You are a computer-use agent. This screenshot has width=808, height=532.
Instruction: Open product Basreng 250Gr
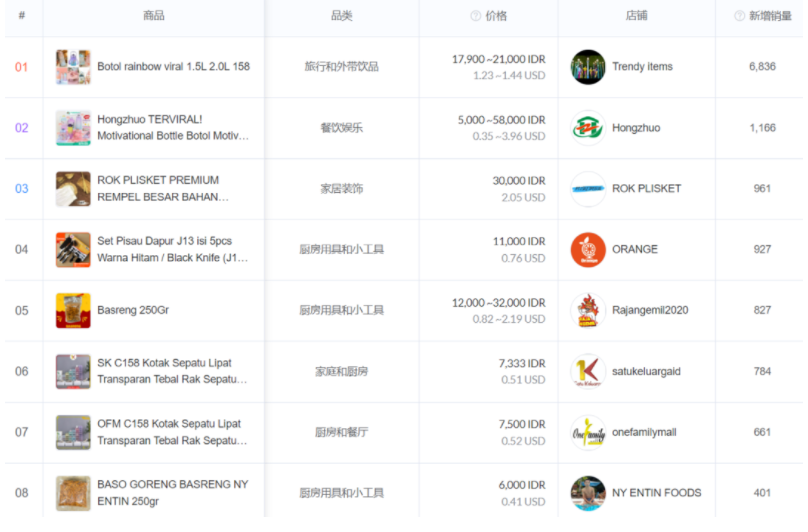(x=133, y=310)
